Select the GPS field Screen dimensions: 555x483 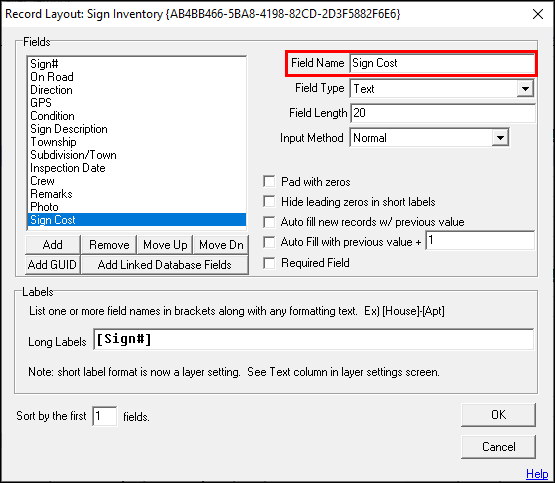pos(137,103)
